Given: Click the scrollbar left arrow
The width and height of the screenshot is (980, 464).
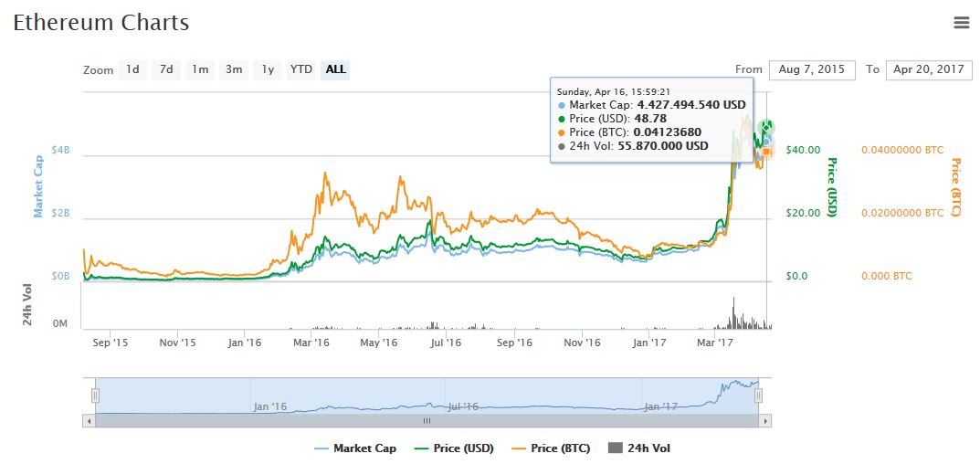Looking at the screenshot, I should 89,421.
